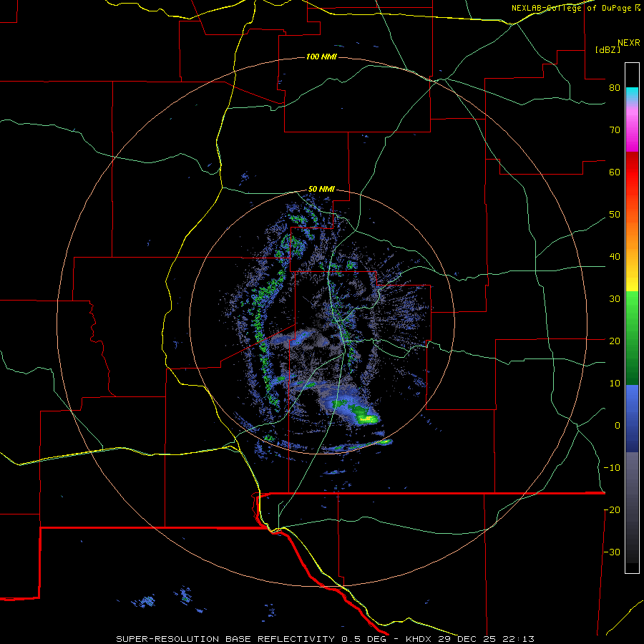Click the 50 value on the dBZ scale
The height and width of the screenshot is (644, 644).
(x=615, y=215)
